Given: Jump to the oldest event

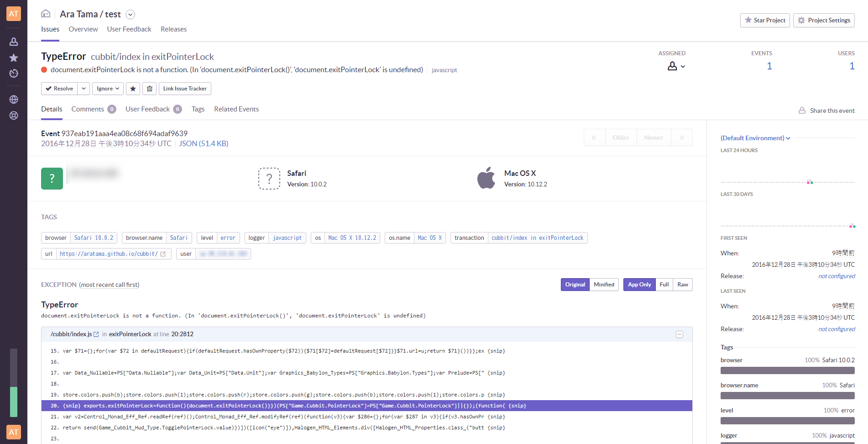Looking at the screenshot, I should pyautogui.click(x=594, y=137).
